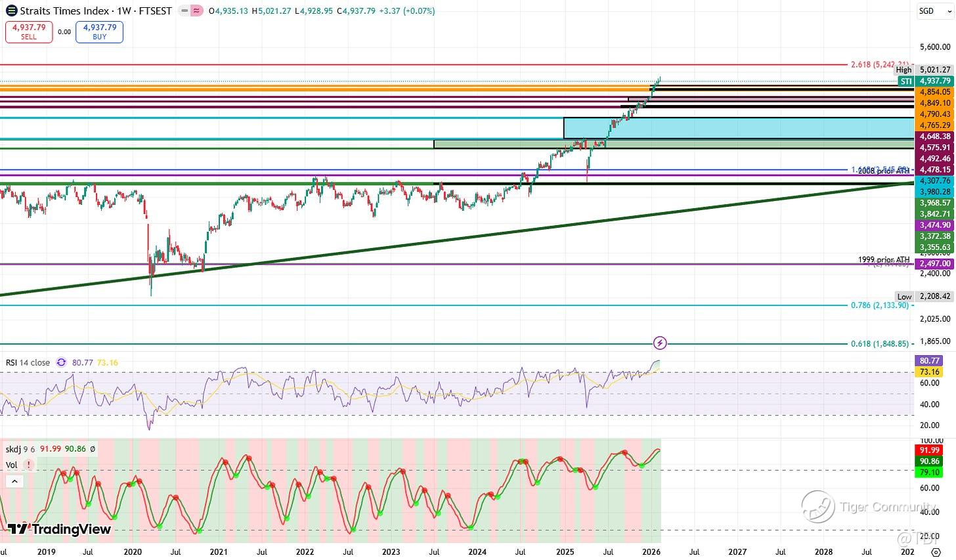
Task: Click the 5,600.00 price scale value
Action: tap(935, 47)
